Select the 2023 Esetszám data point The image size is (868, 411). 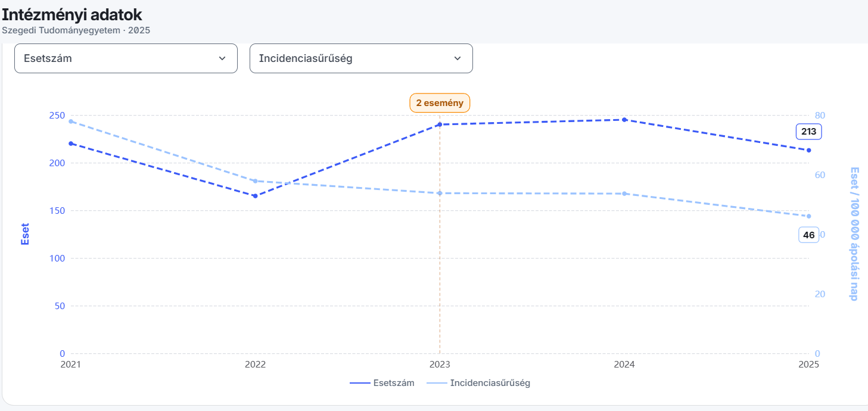click(440, 124)
